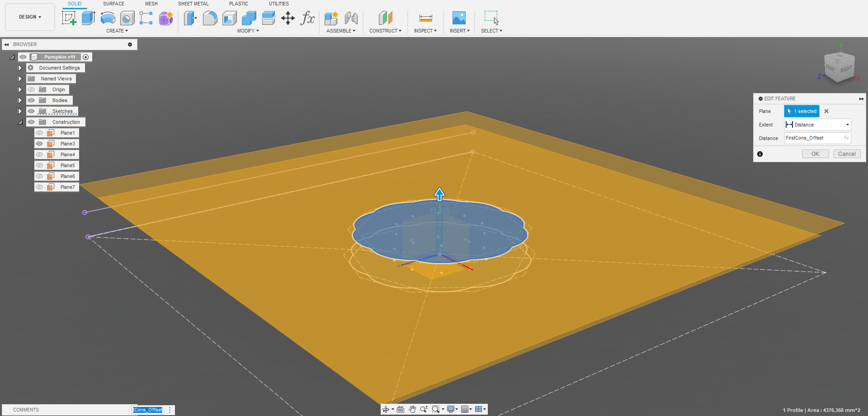
Task: Activate the Shell tool
Action: (230, 18)
